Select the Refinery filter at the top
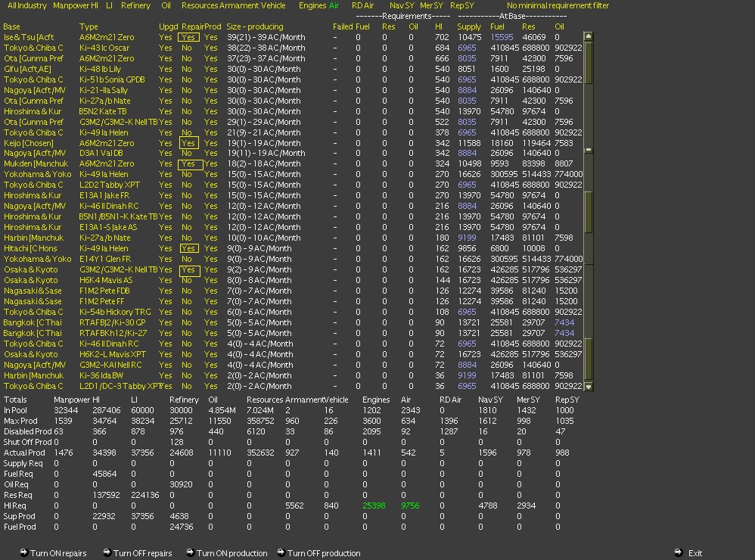755x560 pixels. [135, 6]
